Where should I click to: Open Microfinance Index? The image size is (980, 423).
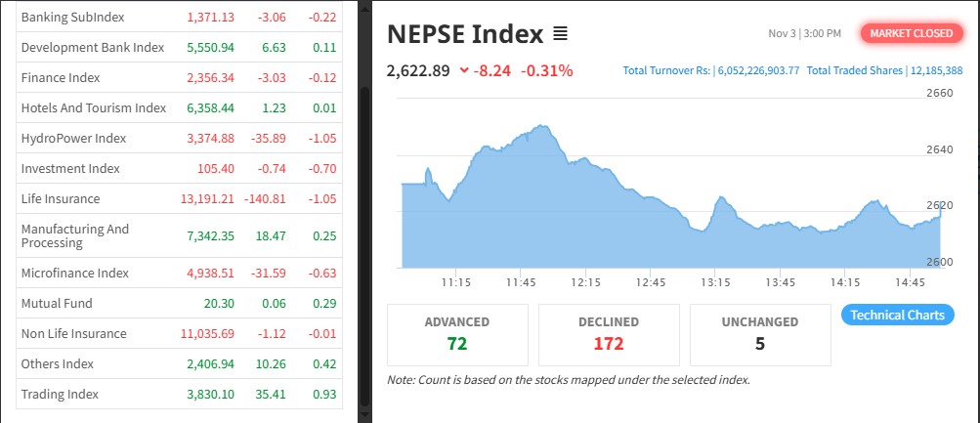click(74, 273)
